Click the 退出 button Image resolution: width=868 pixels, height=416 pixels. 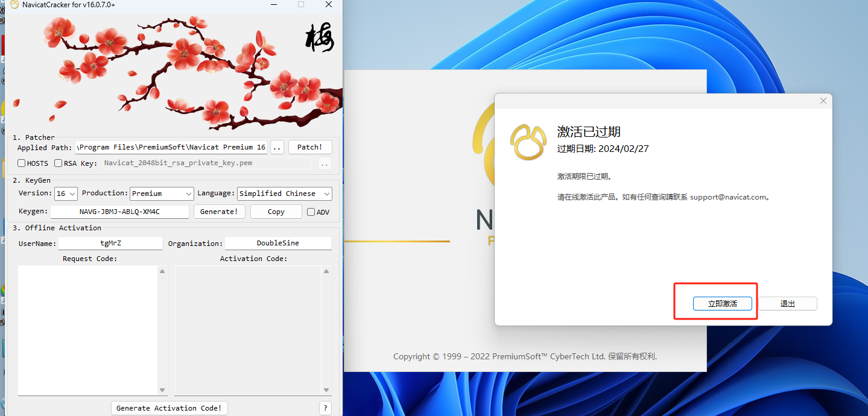(x=788, y=303)
